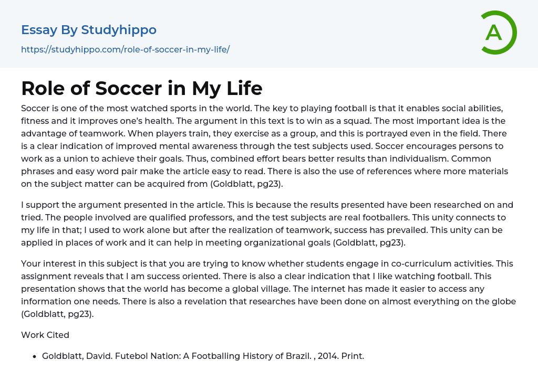
Task: Click the "Essay By Studyhippo" header text
Action: pos(89,30)
